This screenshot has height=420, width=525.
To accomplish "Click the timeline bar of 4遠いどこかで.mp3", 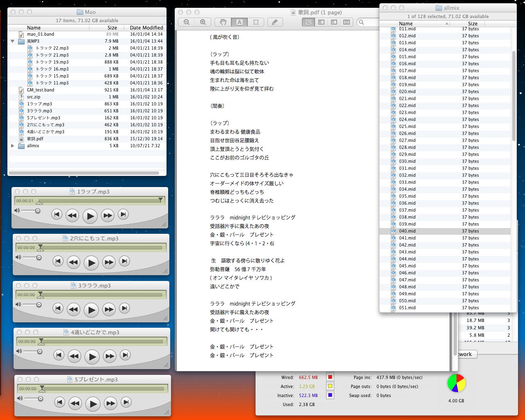I will coord(102,342).
